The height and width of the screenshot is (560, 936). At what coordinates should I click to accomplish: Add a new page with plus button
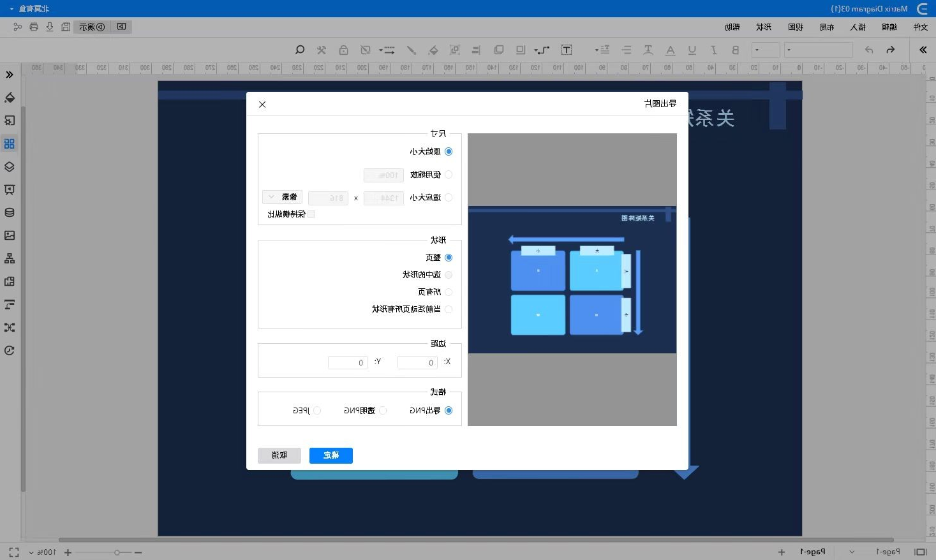(782, 552)
